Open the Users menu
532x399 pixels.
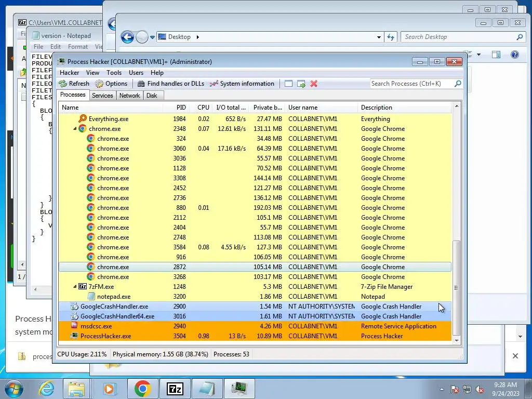[x=136, y=73]
